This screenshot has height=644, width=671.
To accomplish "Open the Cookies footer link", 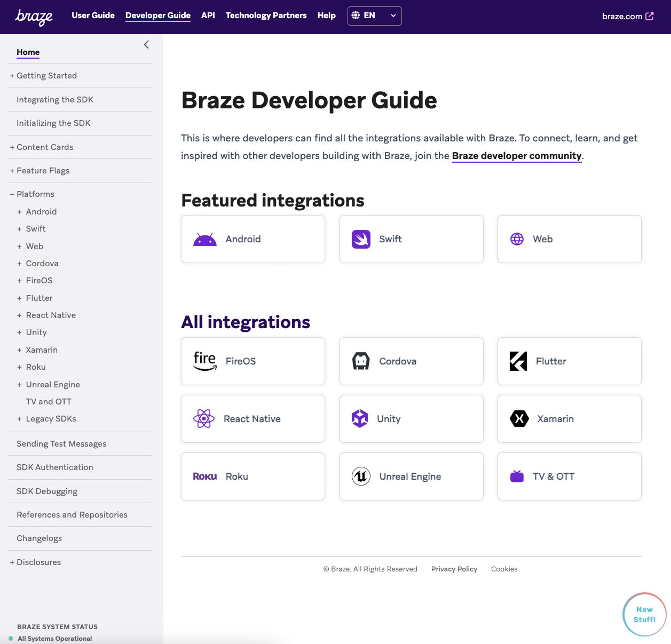I will point(504,569).
